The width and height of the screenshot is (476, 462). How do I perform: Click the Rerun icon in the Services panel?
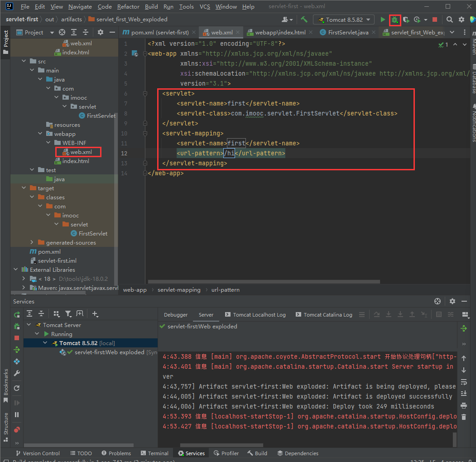coord(17,314)
